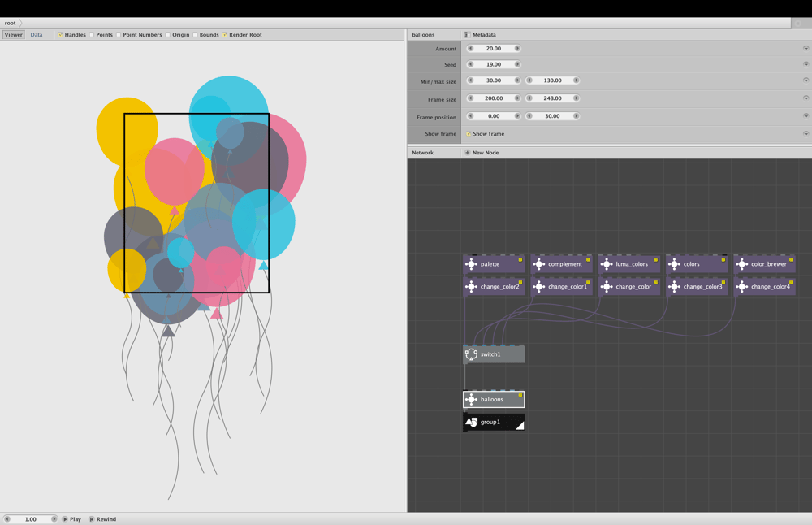
Task: Select the group1 node icon
Action: pyautogui.click(x=471, y=423)
